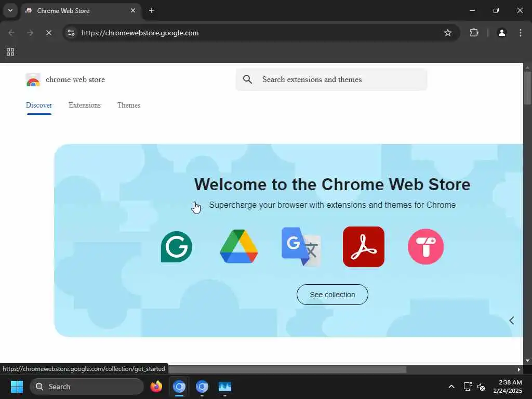The image size is (532, 399).
Task: Open the Adobe Acrobat extension icon
Action: pyautogui.click(x=363, y=247)
